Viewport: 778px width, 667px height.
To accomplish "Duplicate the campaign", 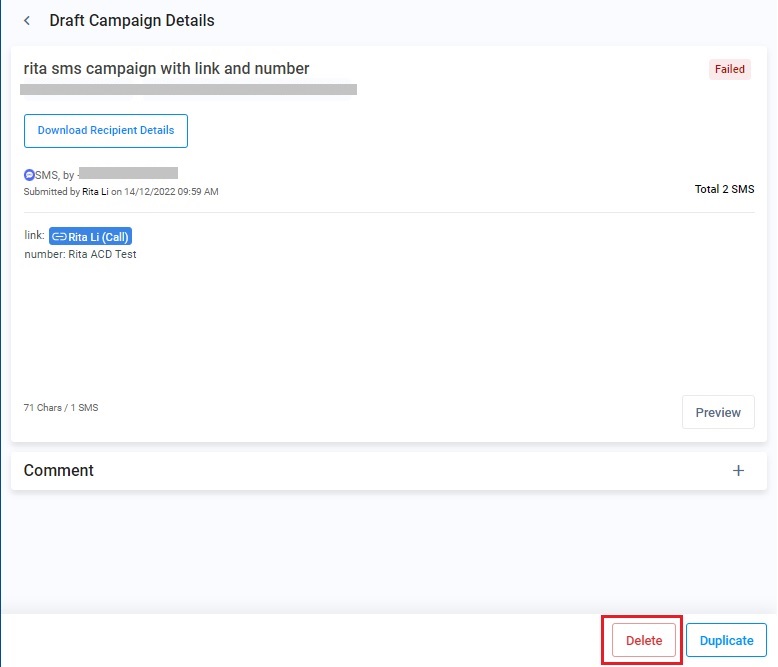I will click(726, 640).
